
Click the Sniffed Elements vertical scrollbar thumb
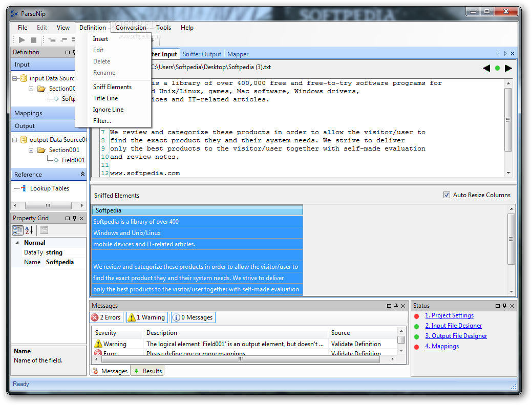point(512,239)
